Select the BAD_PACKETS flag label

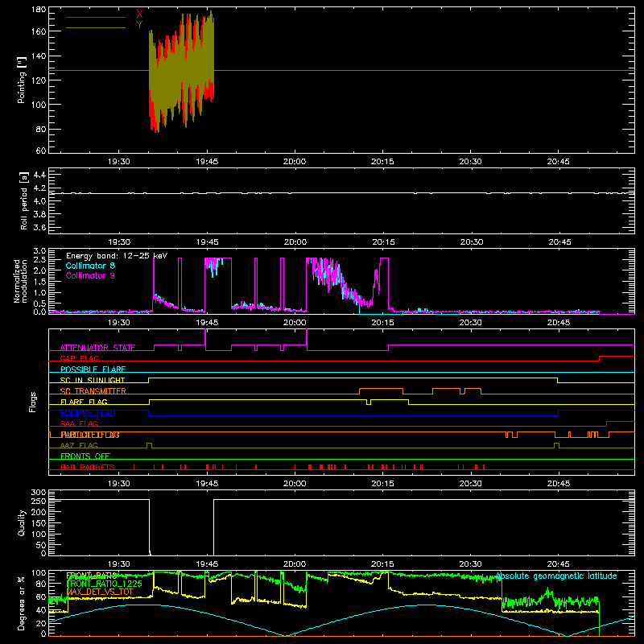pos(88,467)
